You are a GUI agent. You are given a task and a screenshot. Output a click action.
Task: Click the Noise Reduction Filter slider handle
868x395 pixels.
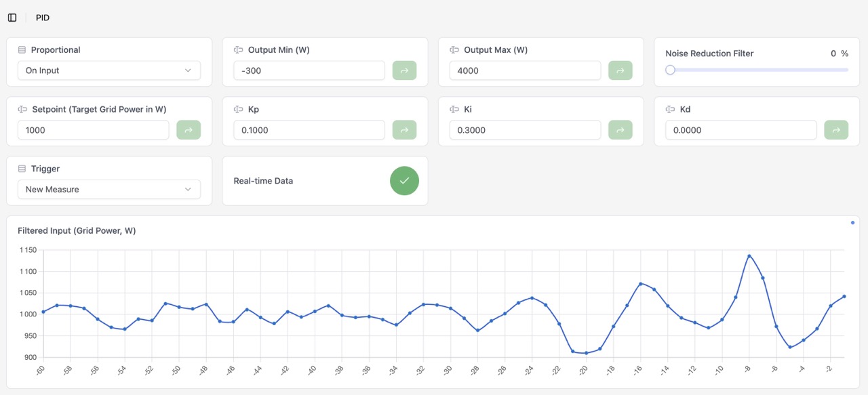[670, 70]
